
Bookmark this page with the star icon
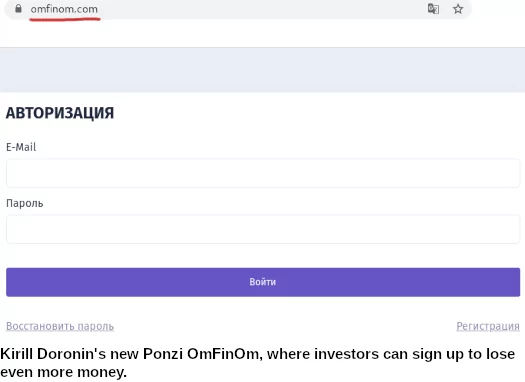[458, 9]
